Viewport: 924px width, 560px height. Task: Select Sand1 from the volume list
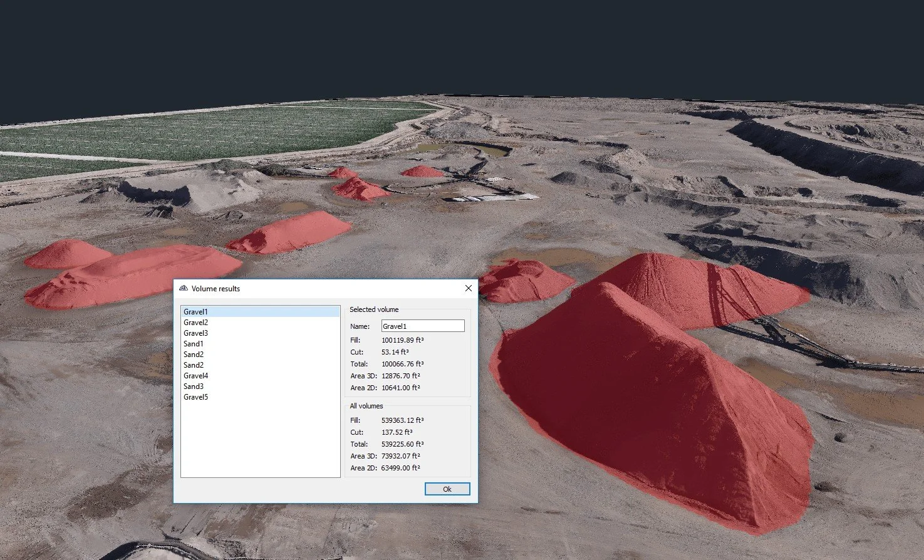[x=193, y=343]
